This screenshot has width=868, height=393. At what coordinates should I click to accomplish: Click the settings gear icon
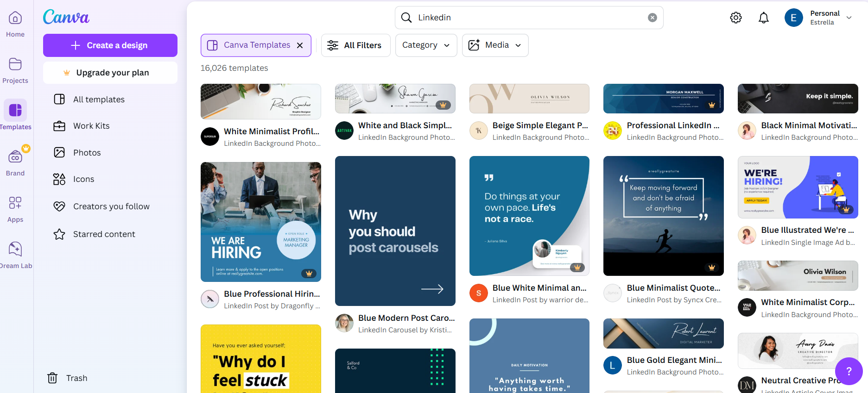(x=736, y=18)
